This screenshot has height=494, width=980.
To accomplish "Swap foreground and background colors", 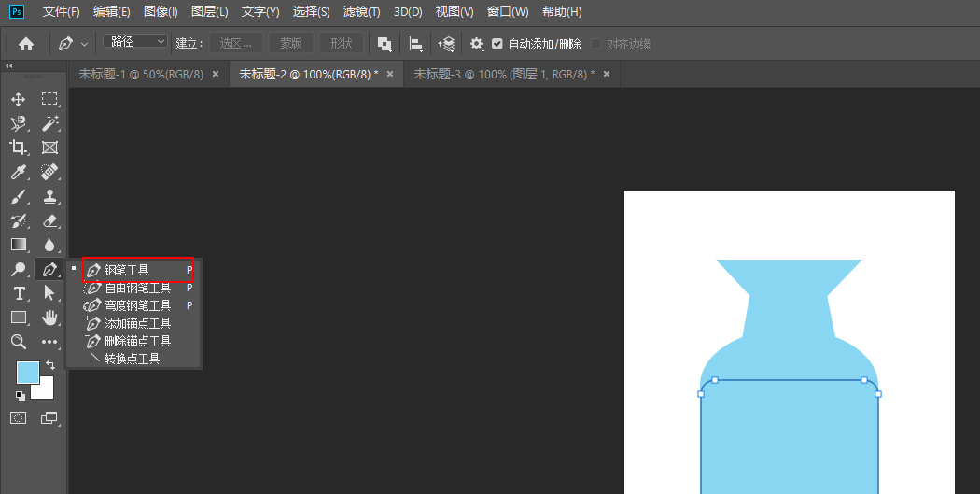I will coord(50,365).
